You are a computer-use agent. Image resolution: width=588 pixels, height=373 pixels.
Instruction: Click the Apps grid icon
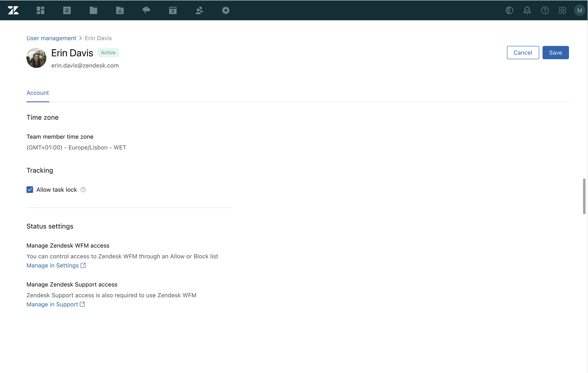point(562,10)
